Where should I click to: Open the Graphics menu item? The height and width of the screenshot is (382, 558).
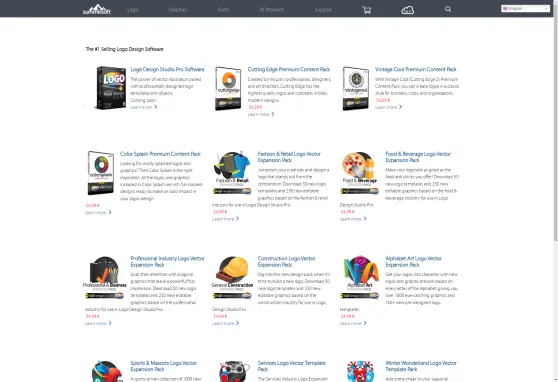(x=178, y=10)
